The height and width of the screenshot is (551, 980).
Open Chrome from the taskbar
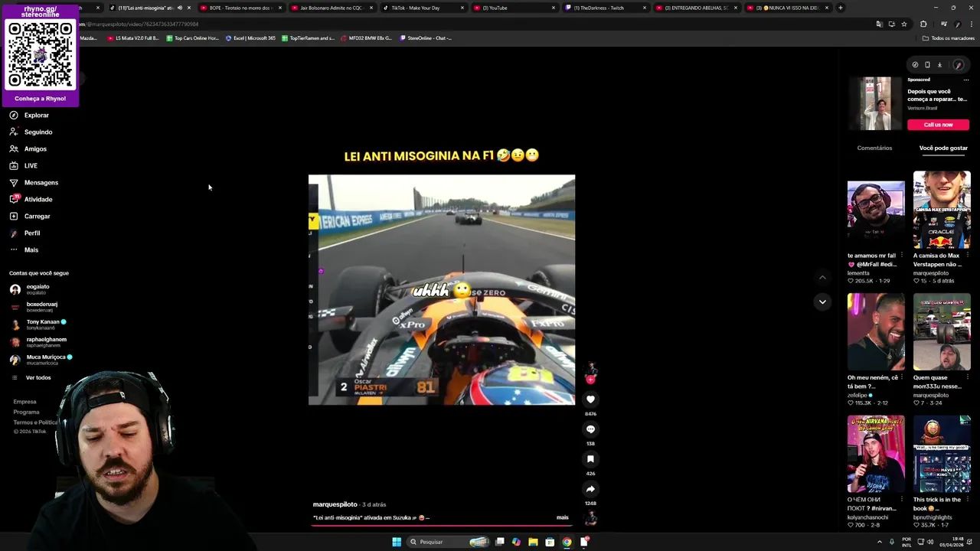tap(567, 542)
